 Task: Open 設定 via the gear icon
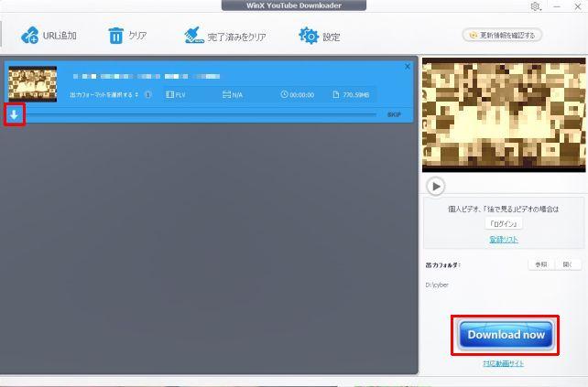point(309,36)
